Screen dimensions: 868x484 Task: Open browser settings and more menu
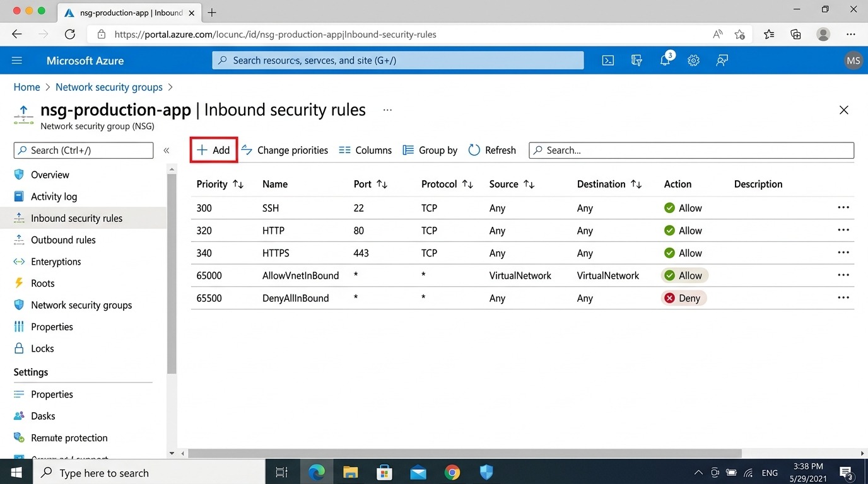click(x=851, y=35)
